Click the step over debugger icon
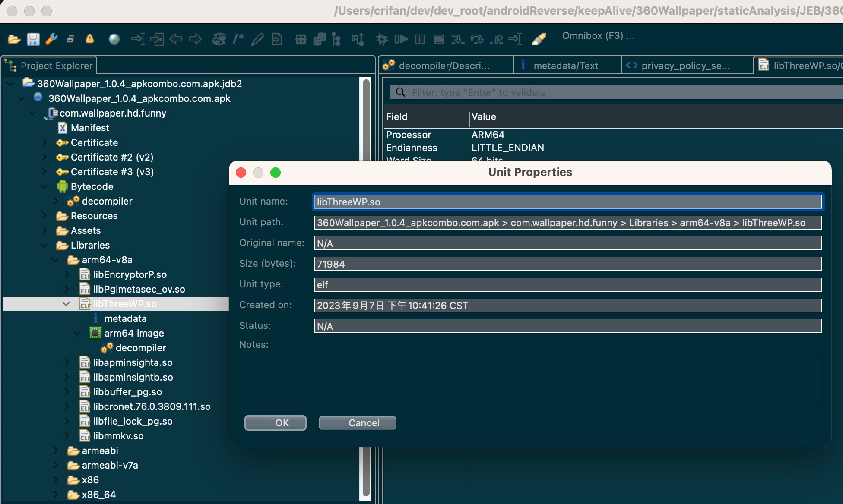843x504 pixels. coord(477,39)
